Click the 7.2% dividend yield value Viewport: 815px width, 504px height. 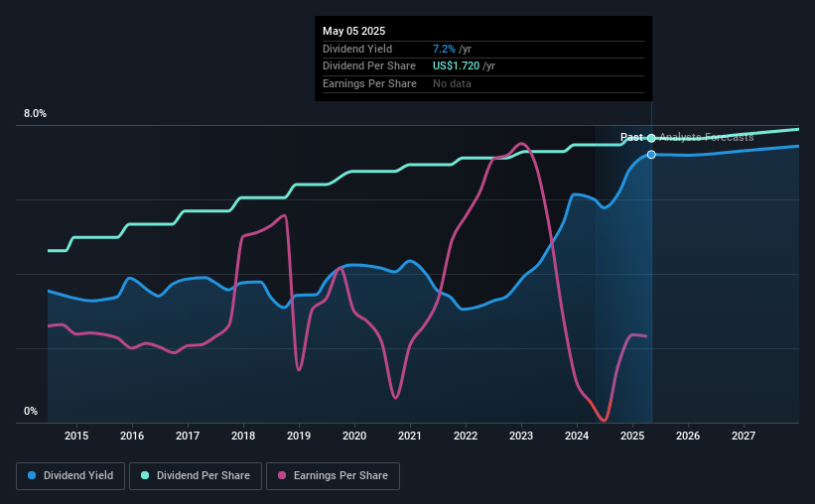[444, 49]
